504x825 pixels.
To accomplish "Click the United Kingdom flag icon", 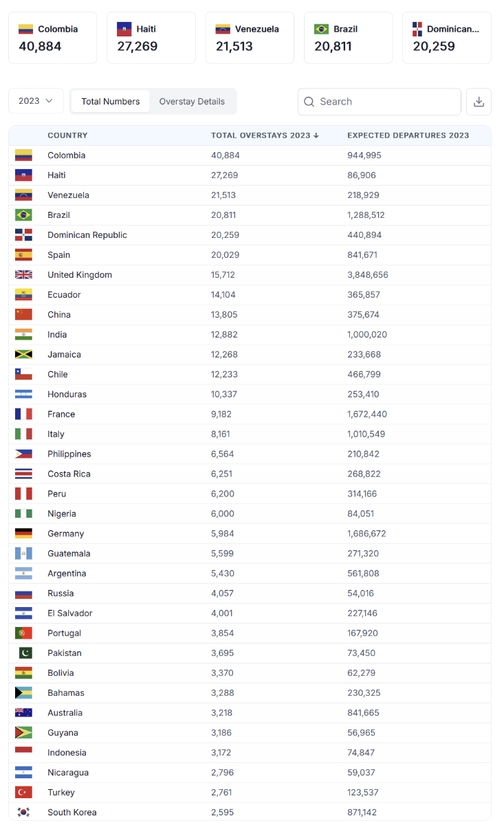I will coord(23,275).
